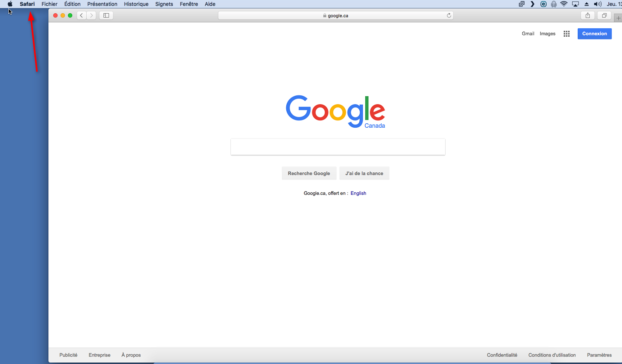Image resolution: width=622 pixels, height=364 pixels.
Task: Open the Wi-Fi status menu
Action: (564, 4)
